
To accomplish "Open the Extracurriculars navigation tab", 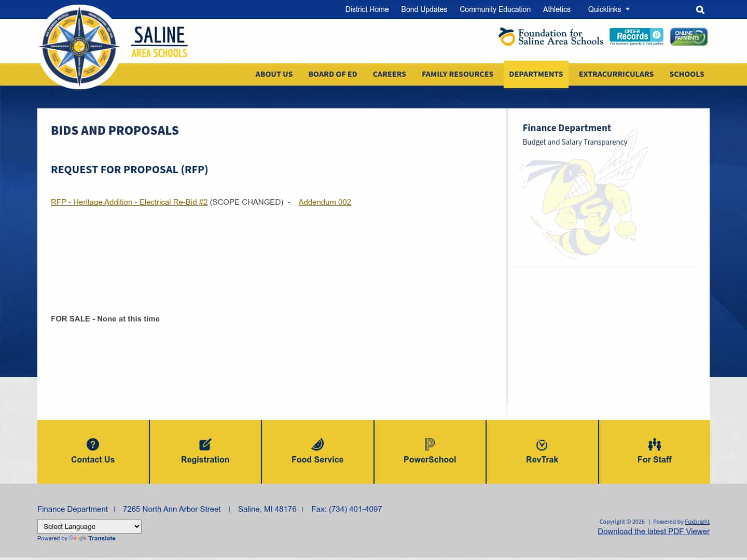I will 616,74.
